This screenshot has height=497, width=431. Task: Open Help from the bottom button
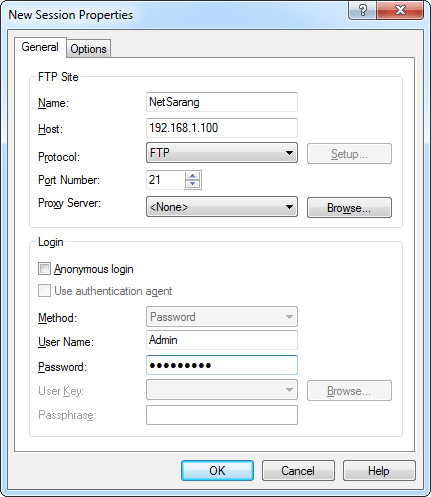pos(379,471)
